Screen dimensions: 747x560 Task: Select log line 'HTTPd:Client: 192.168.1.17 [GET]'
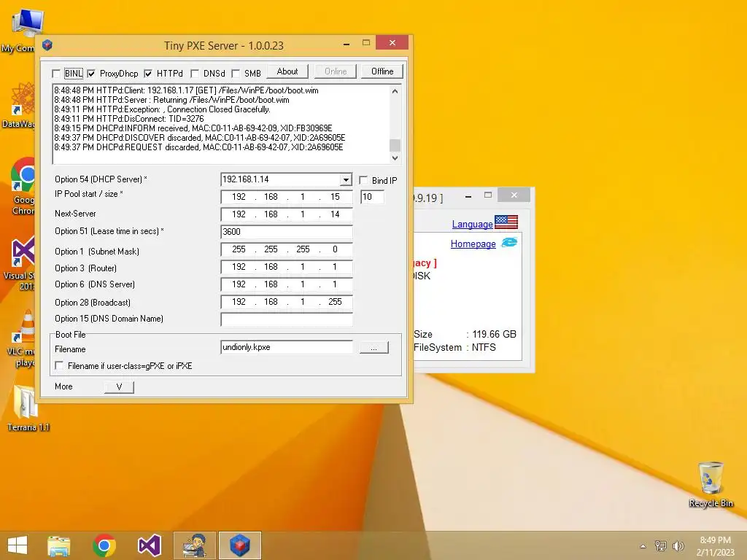click(186, 90)
